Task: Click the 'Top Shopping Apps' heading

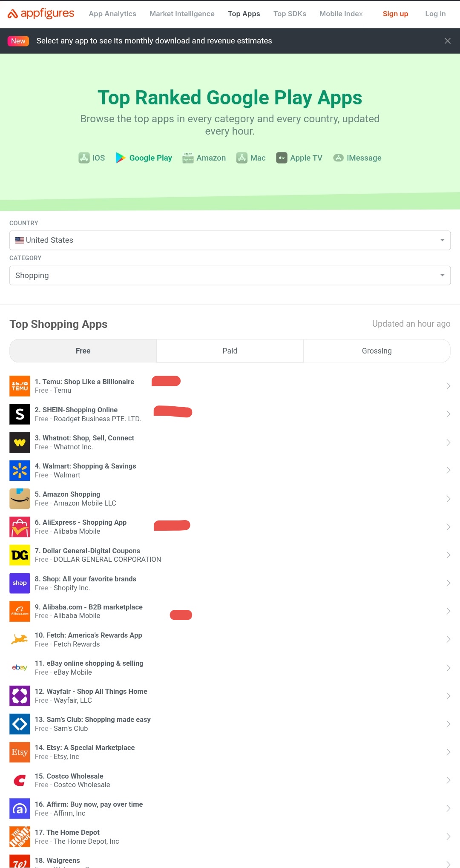Action: (58, 324)
